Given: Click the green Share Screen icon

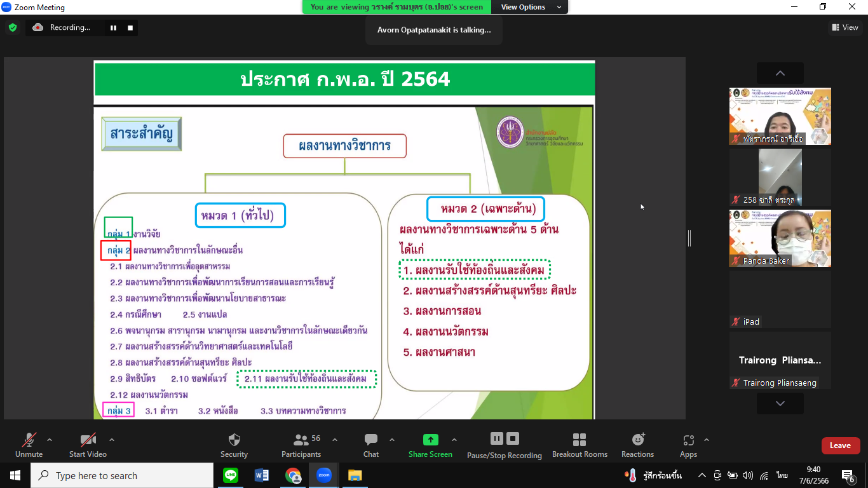Looking at the screenshot, I should (430, 440).
